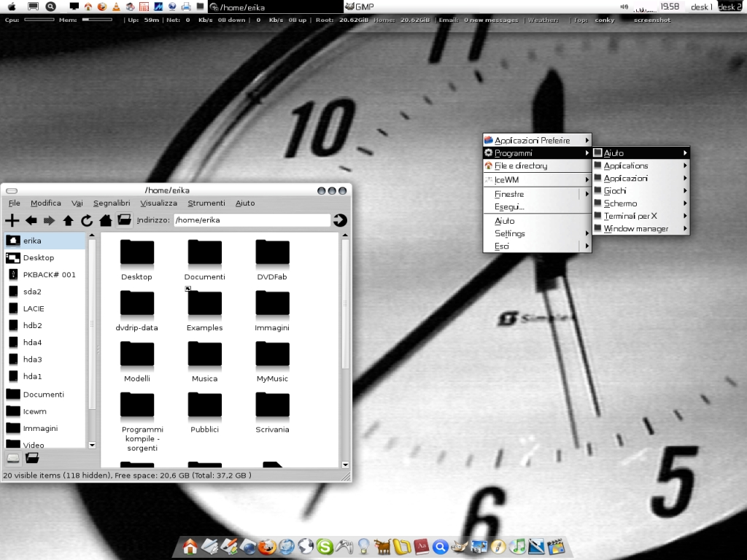This screenshot has width=747, height=560.
Task: Open Firefox from the bottom dock
Action: [x=267, y=546]
